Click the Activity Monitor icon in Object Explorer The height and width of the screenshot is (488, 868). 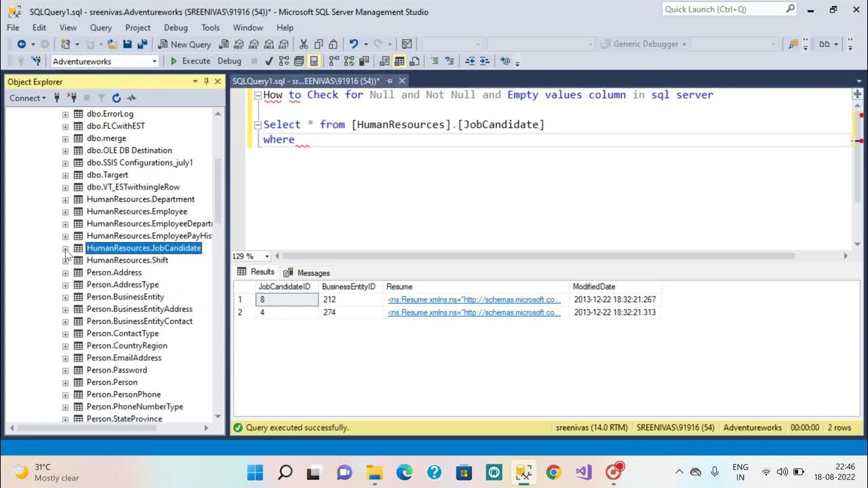[x=132, y=98]
